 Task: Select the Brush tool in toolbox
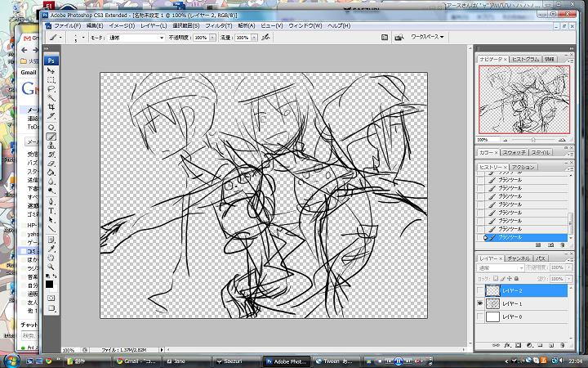point(51,137)
